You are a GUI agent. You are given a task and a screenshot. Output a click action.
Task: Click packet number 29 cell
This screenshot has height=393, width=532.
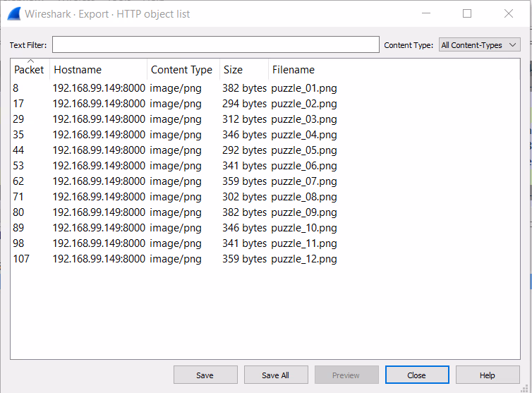(18, 119)
